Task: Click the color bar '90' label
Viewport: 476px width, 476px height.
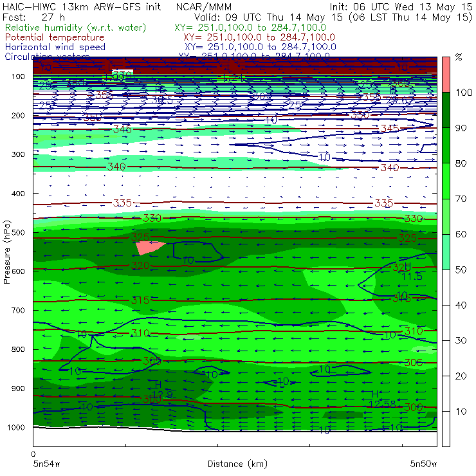Action: click(x=461, y=128)
